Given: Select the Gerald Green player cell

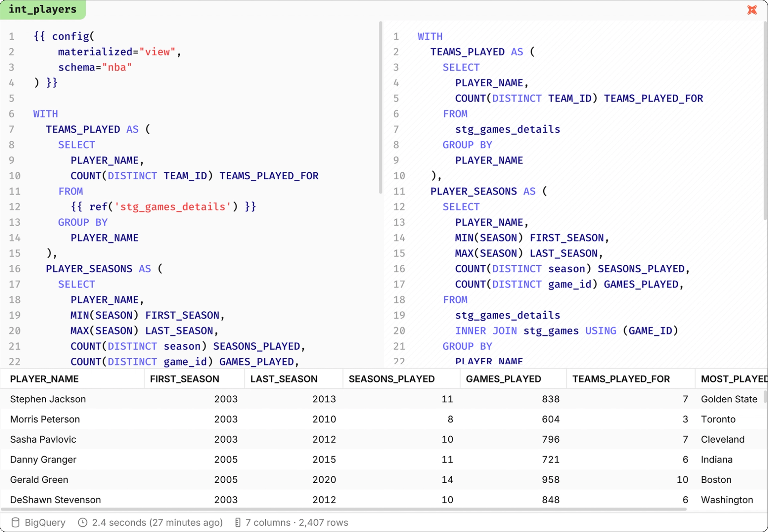Looking at the screenshot, I should point(39,479).
